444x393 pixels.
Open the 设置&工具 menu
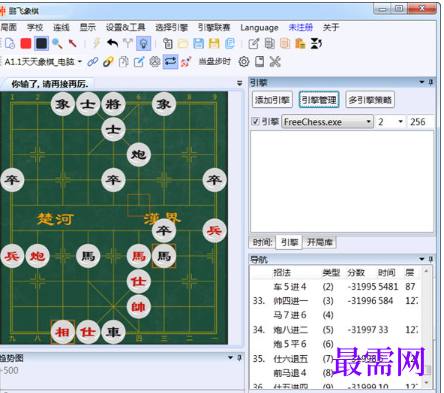[x=125, y=27]
